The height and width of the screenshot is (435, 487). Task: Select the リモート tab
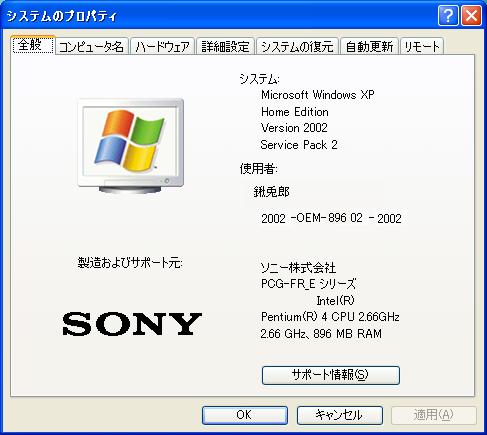click(422, 46)
